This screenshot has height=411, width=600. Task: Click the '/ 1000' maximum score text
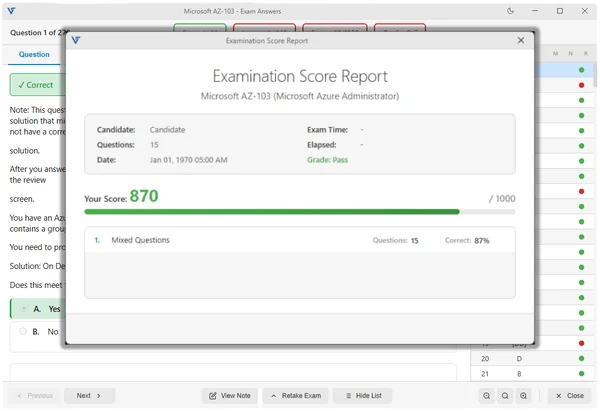(502, 199)
